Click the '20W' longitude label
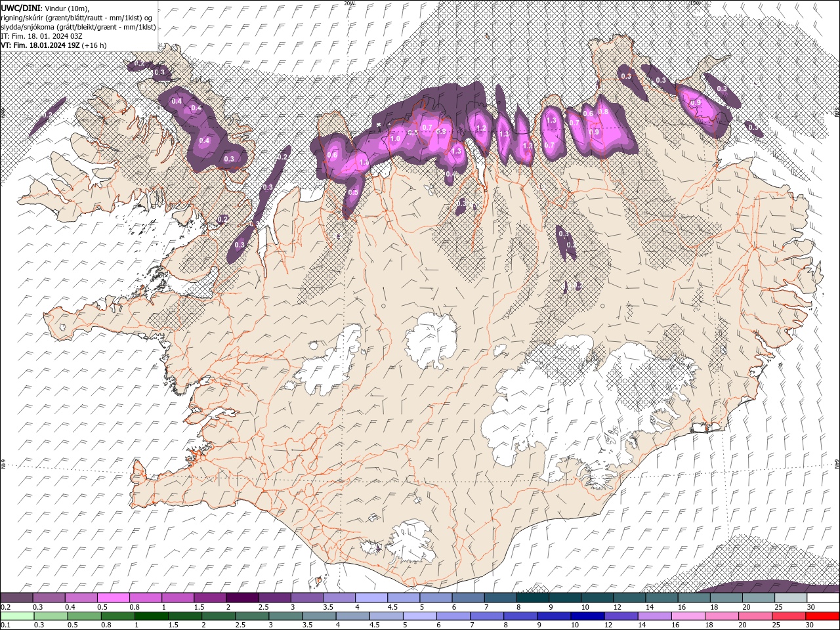The image size is (840, 630). 349,3
